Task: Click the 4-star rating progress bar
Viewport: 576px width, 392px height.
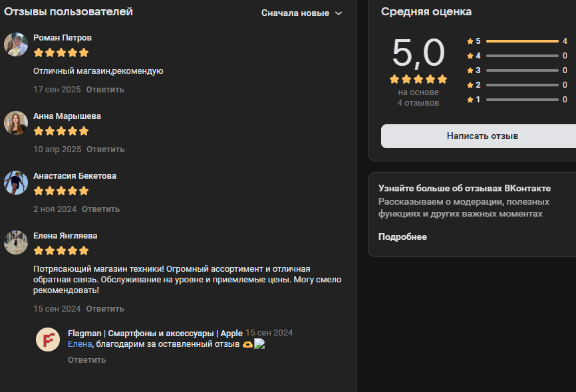Action: 522,56
